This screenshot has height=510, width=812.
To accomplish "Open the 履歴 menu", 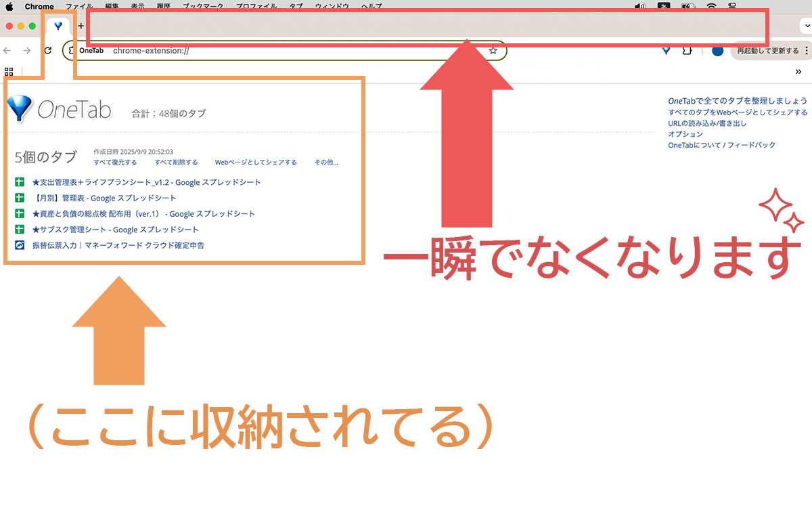I will click(x=163, y=6).
